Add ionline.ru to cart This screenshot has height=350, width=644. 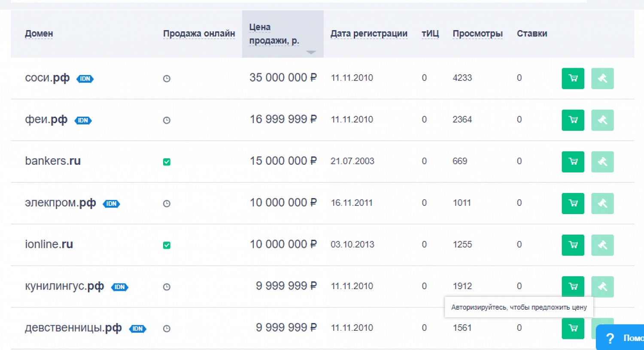pyautogui.click(x=573, y=245)
